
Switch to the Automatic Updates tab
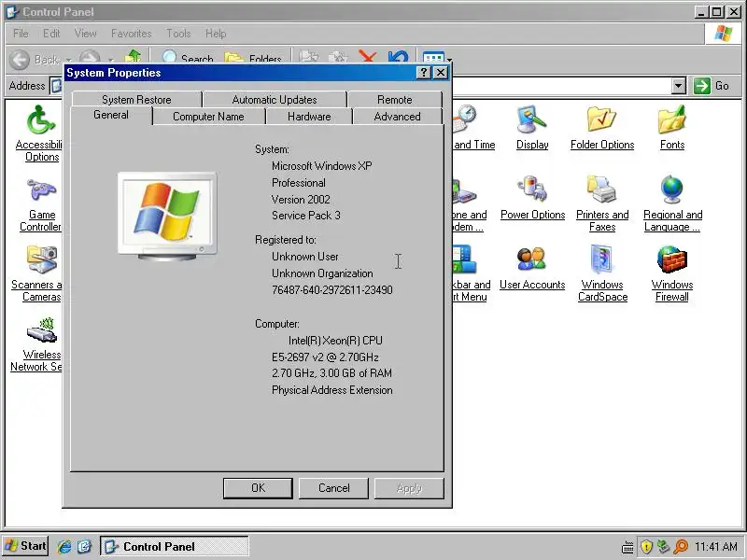[275, 100]
